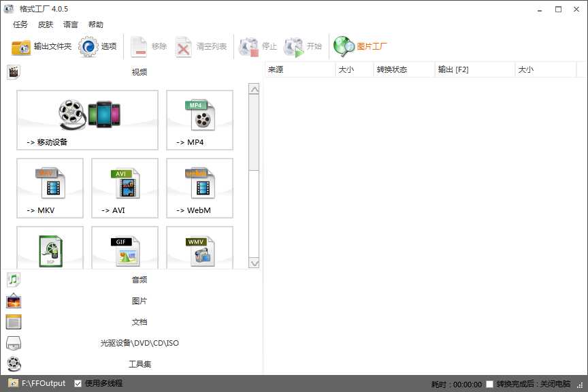Click the 光驱设备 disc drive icon
The height and width of the screenshot is (392, 588).
[x=14, y=343]
